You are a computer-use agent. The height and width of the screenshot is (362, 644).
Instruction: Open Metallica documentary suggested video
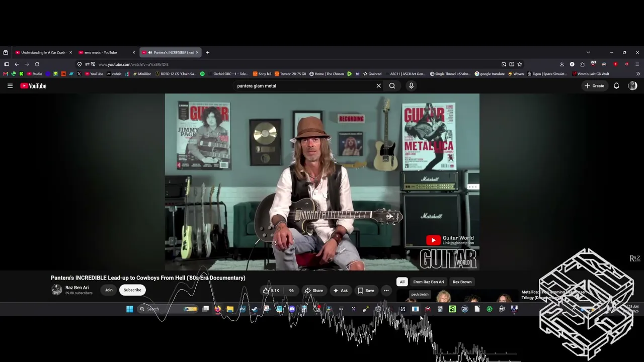(553, 295)
